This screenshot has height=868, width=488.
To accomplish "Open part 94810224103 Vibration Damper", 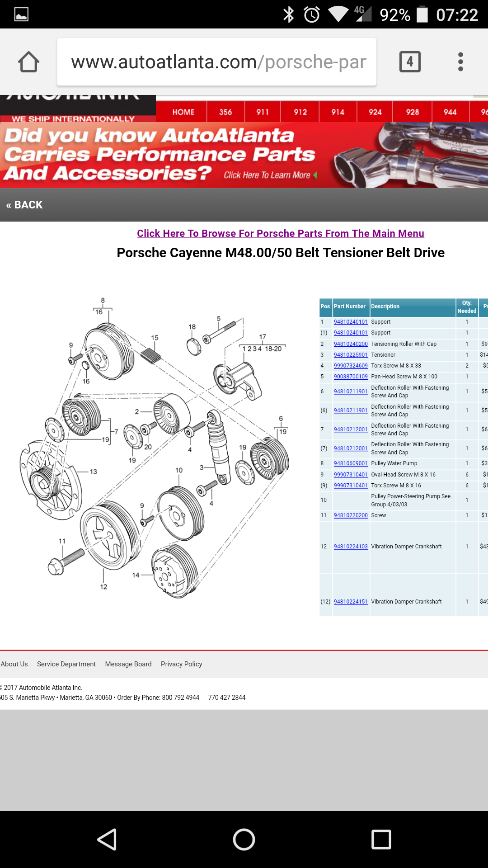I will (x=351, y=547).
